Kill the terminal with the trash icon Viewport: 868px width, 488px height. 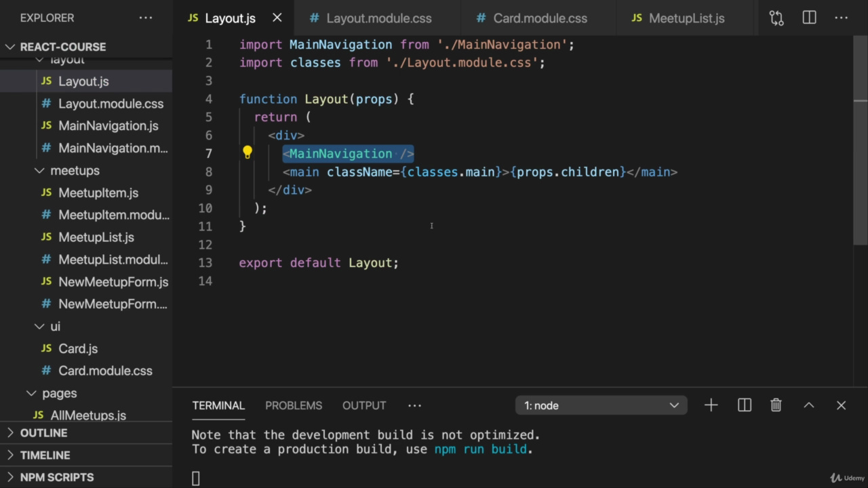776,405
